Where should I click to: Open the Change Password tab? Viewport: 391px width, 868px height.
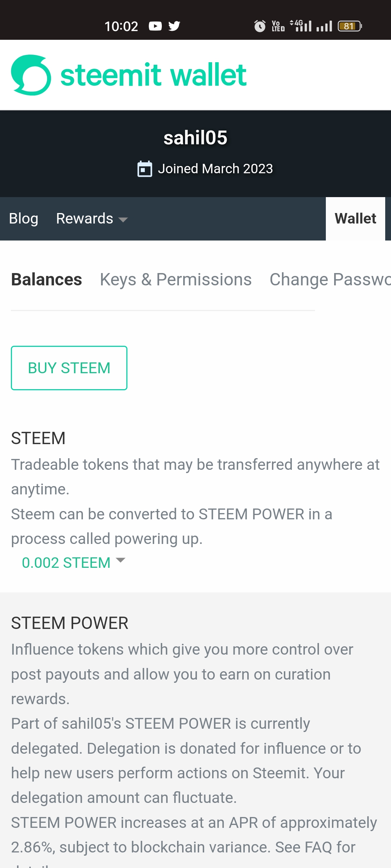click(330, 280)
